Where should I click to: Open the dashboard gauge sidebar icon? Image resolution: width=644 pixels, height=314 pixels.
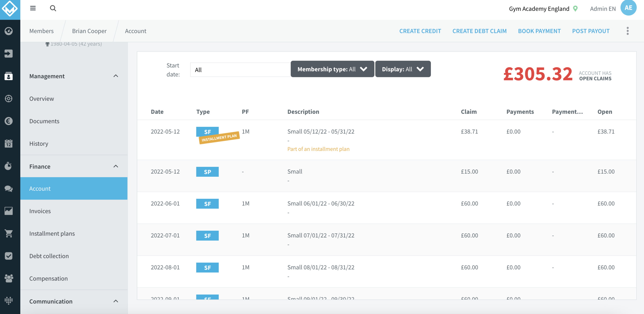pos(9,31)
